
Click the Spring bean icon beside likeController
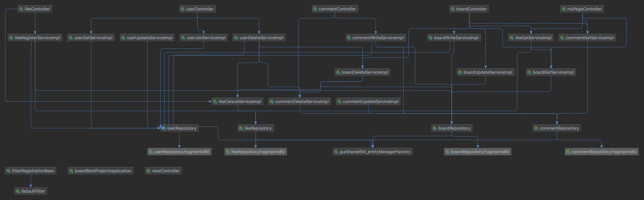(21, 9)
